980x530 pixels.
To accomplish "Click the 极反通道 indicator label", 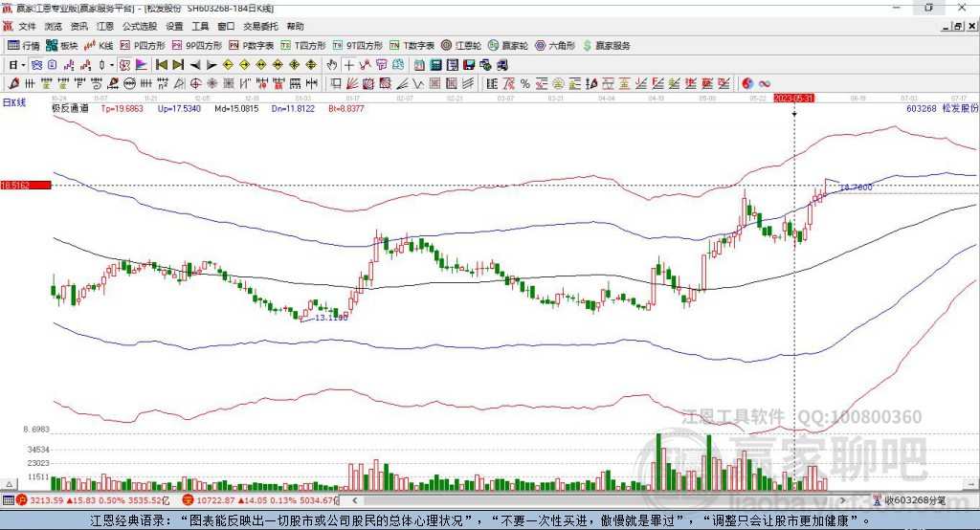I will (70, 108).
